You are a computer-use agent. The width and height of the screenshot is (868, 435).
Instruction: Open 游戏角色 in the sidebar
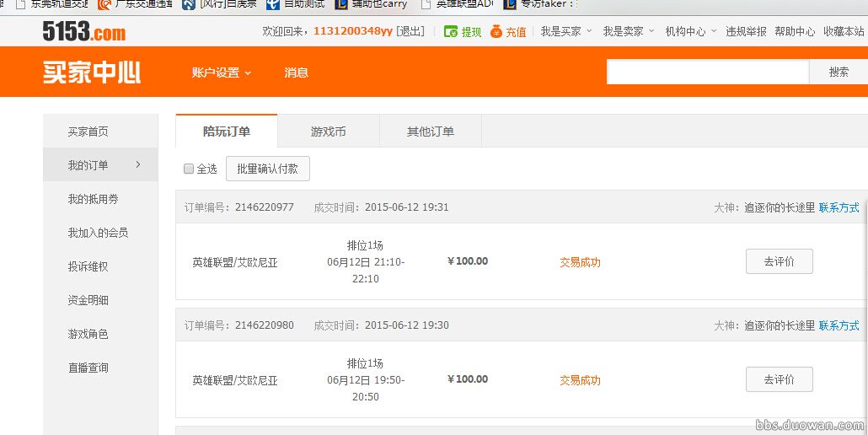88,334
